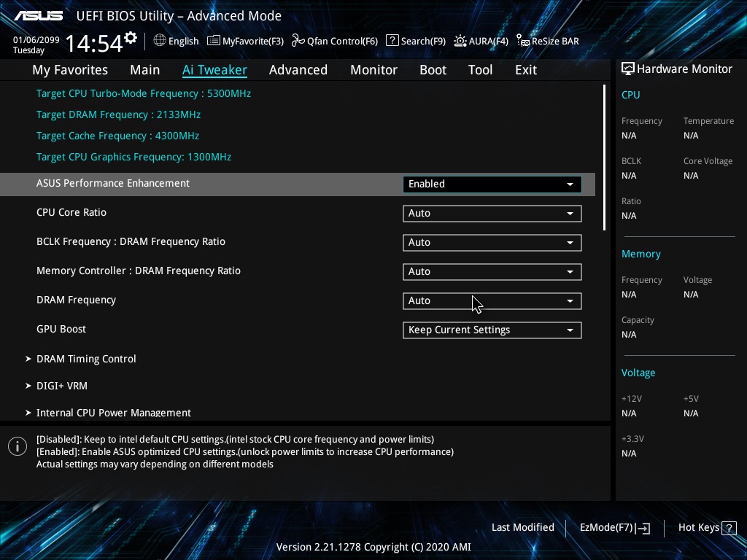747x560 pixels.
Task: Switch to Boot tab
Action: [x=433, y=70]
